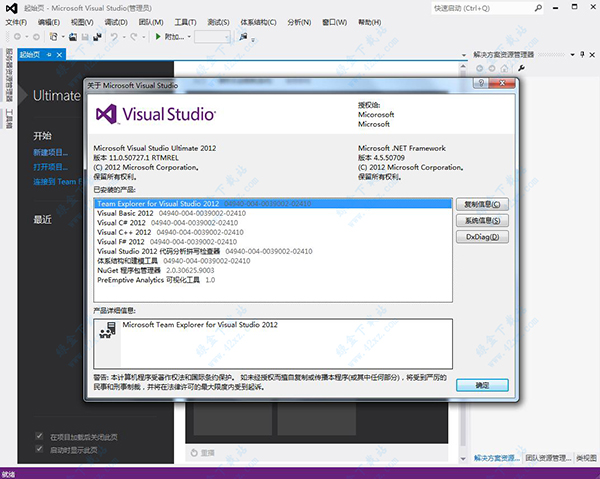The image size is (600, 479).
Task: Click the Quick Launch search magnifier icon
Action: click(538, 8)
